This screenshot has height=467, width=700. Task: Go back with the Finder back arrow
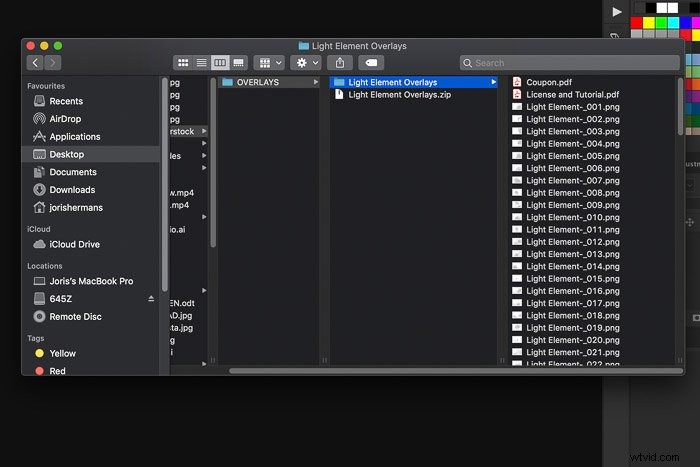pos(35,63)
